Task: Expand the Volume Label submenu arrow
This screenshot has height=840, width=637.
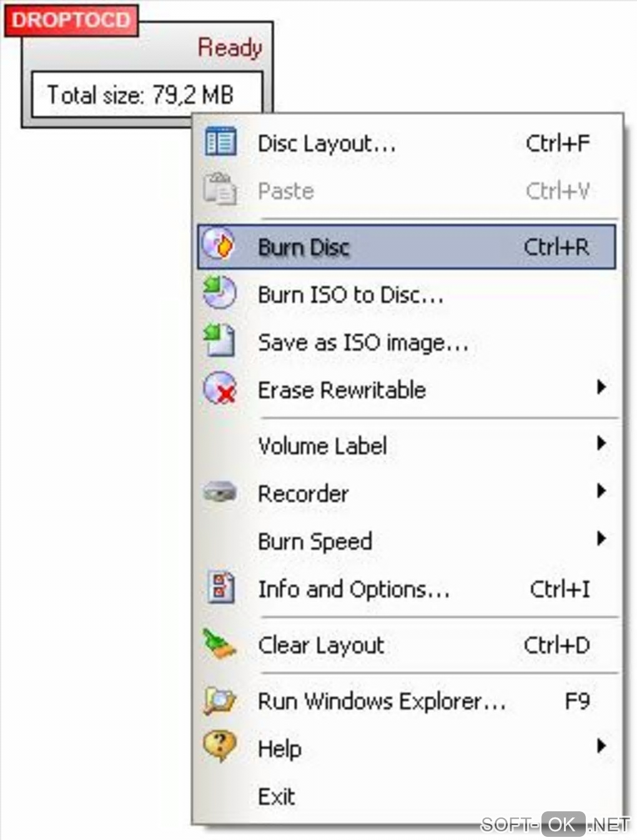Action: (601, 444)
